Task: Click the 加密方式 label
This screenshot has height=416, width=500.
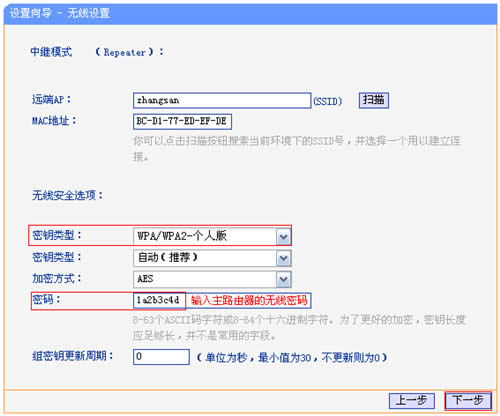Action: tap(57, 278)
